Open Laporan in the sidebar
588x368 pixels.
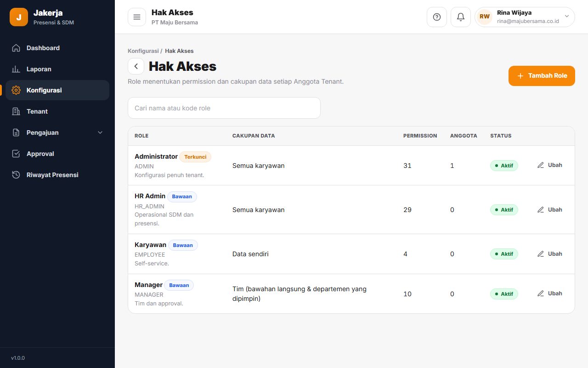click(x=57, y=69)
